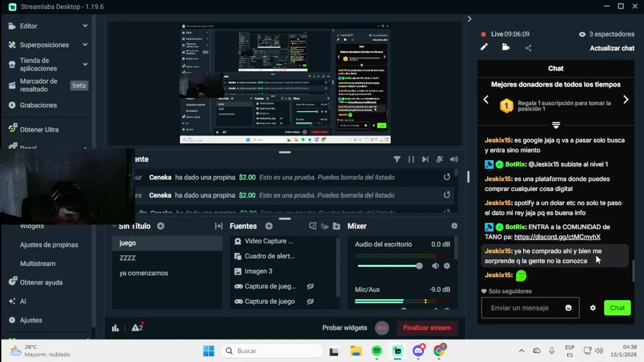The width and height of the screenshot is (644, 362).
Task: Skip the current alert
Action: pos(425,159)
